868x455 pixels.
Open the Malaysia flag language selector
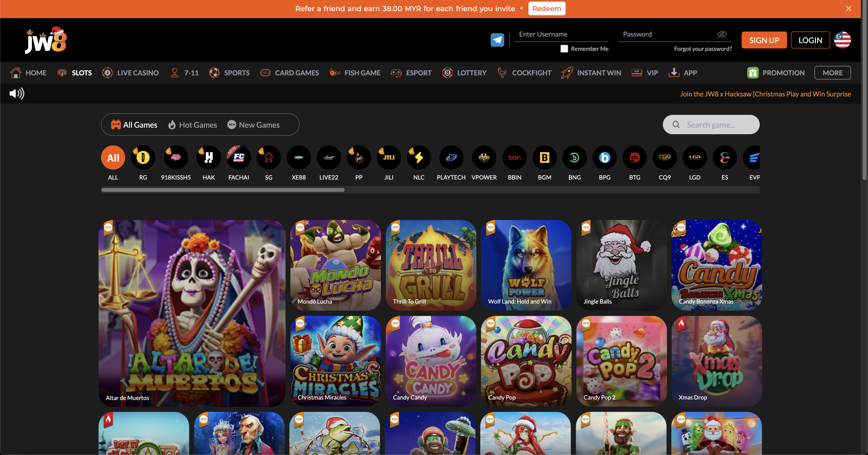tap(842, 40)
